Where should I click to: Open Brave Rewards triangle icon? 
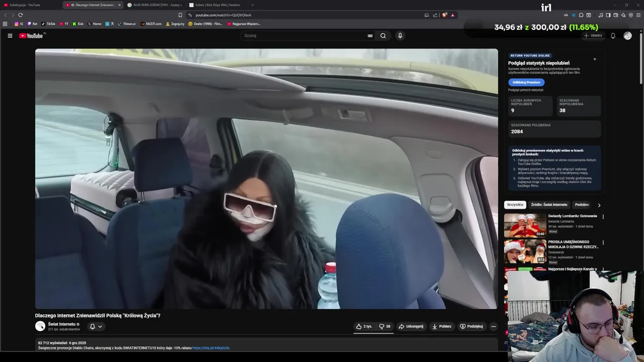tap(452, 15)
